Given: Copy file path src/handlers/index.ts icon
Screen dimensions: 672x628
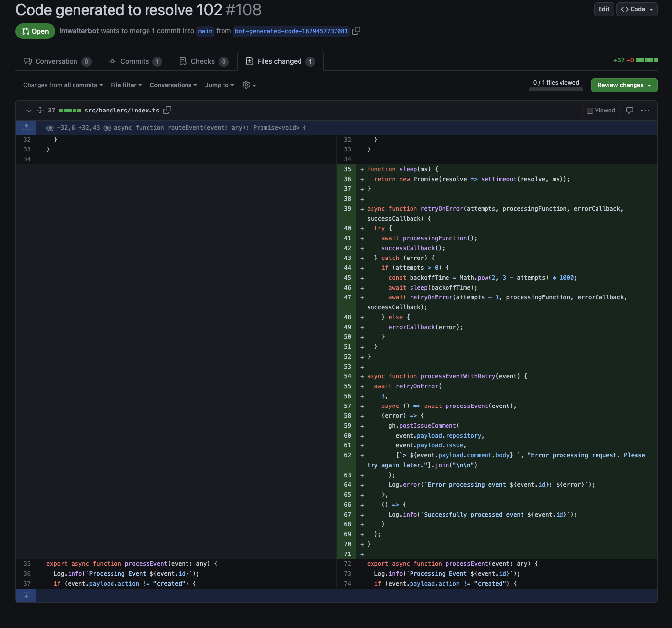Looking at the screenshot, I should [167, 110].
